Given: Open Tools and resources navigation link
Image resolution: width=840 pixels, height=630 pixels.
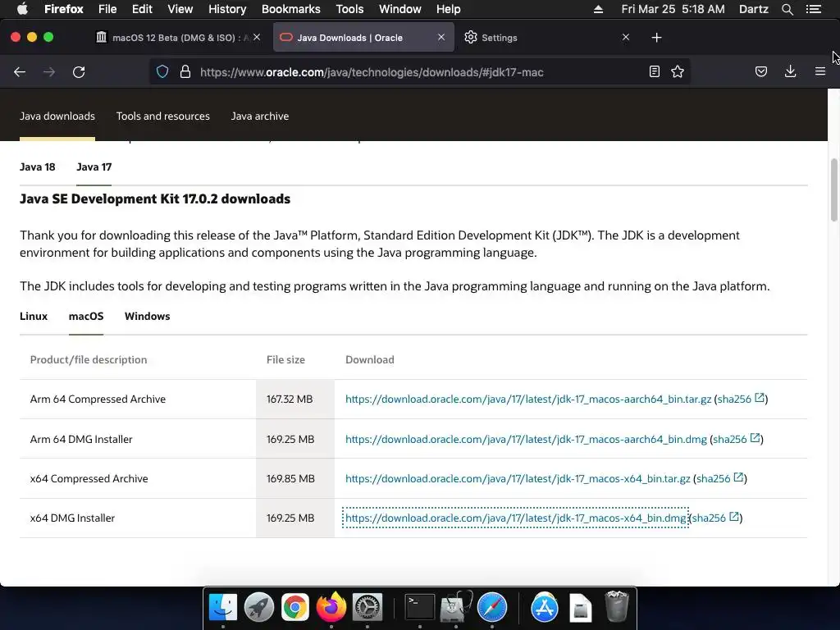Looking at the screenshot, I should point(163,116).
